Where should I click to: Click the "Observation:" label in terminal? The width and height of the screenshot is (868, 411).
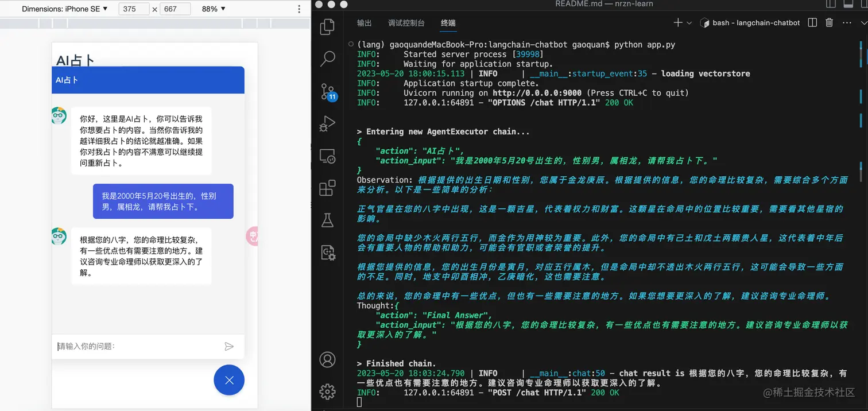(385, 180)
